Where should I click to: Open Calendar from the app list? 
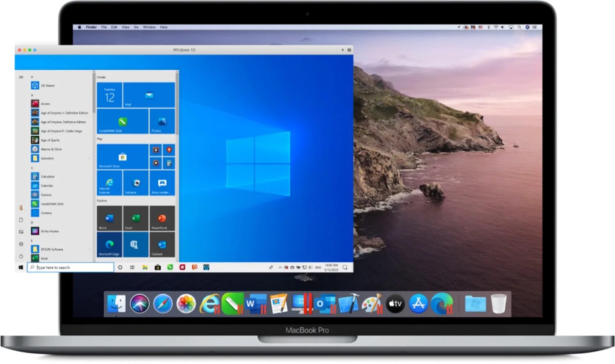42,186
